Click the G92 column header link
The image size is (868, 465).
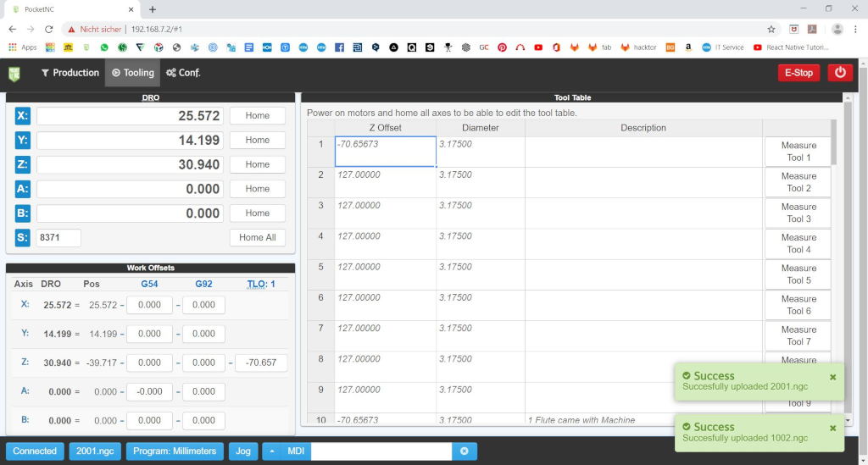203,284
